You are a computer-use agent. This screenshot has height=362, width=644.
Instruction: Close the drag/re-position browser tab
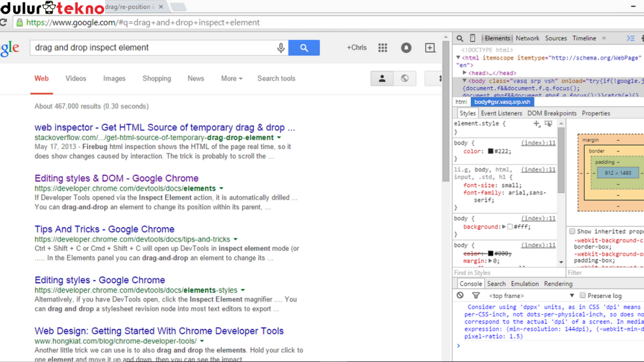tap(161, 7)
